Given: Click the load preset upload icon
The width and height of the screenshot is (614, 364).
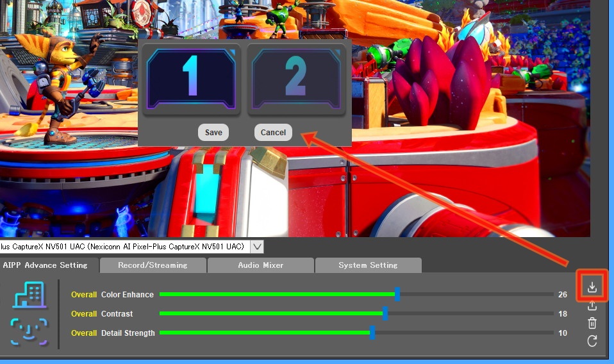Looking at the screenshot, I should (592, 306).
